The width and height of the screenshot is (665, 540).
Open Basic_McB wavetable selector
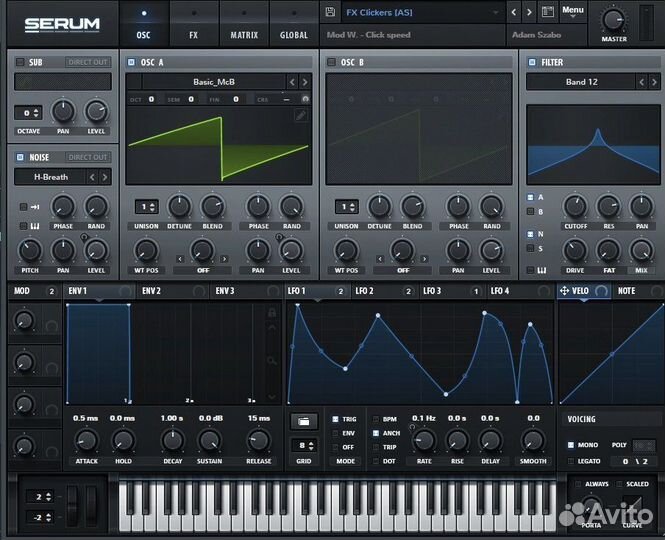(214, 82)
